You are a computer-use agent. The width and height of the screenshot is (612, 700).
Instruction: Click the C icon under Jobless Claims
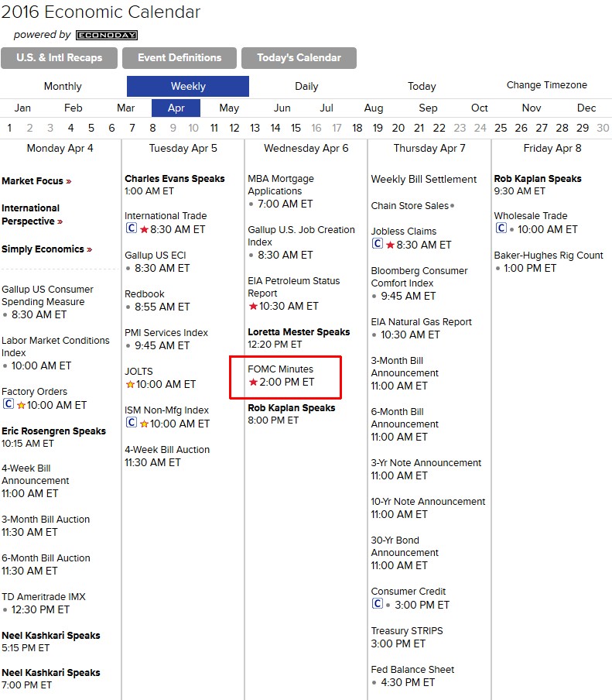(x=378, y=243)
